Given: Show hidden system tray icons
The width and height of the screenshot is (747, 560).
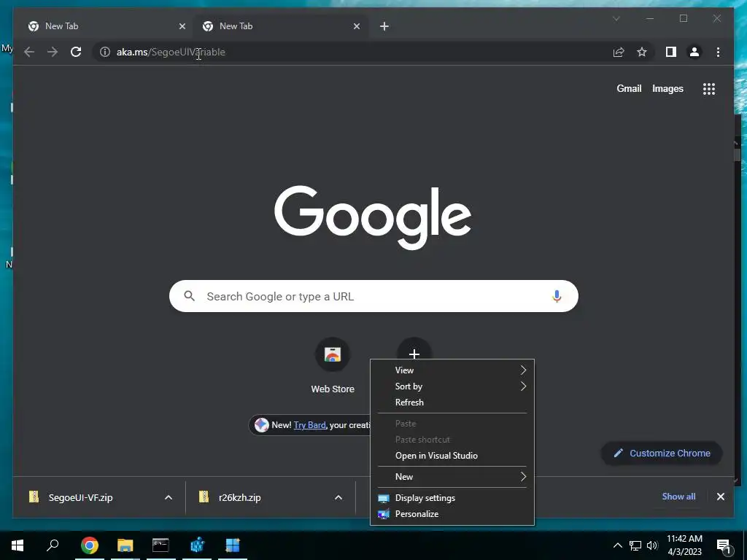Looking at the screenshot, I should [617, 545].
